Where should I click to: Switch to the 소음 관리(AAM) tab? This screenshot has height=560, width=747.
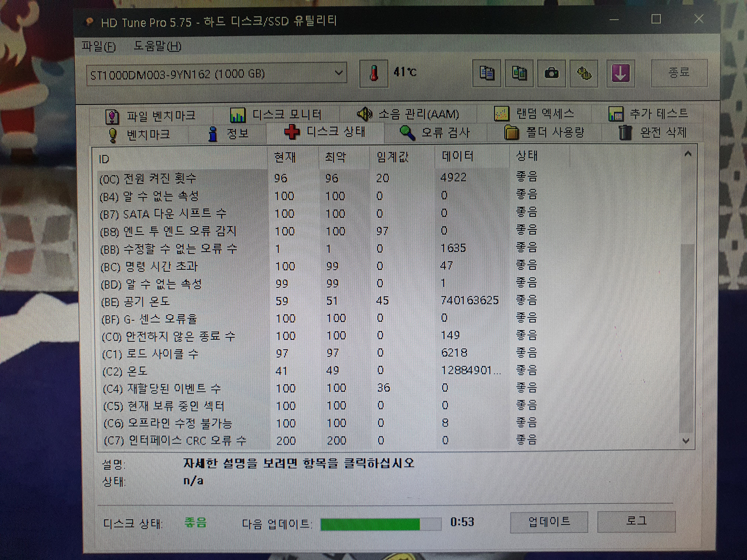point(408,114)
